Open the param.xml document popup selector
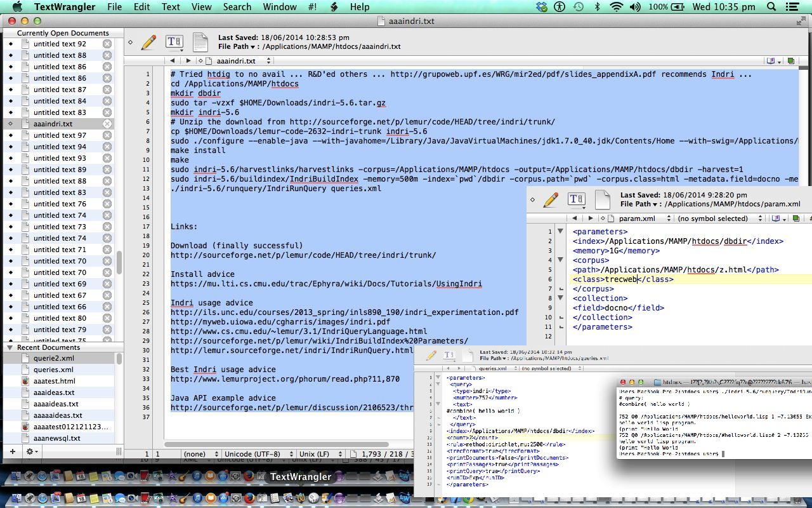The width and height of the screenshot is (812, 508). (638, 218)
